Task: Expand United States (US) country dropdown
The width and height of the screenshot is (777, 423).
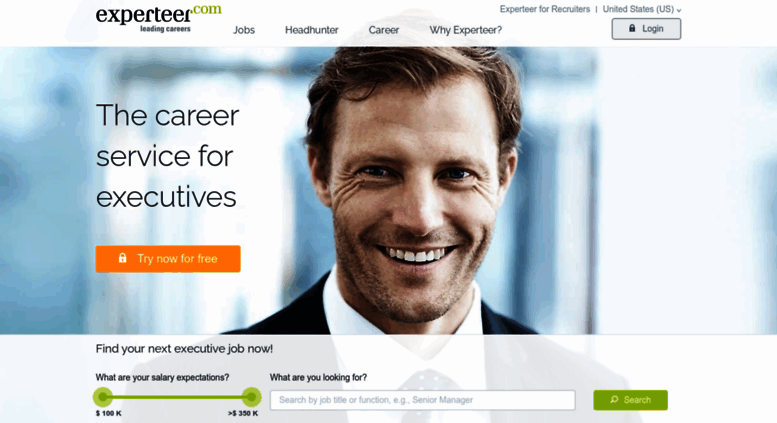Action: point(642,9)
